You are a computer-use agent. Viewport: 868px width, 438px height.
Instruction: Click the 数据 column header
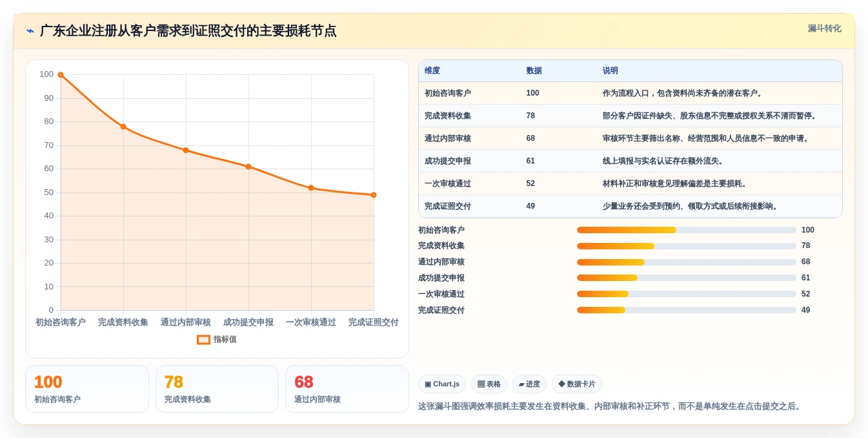click(534, 71)
